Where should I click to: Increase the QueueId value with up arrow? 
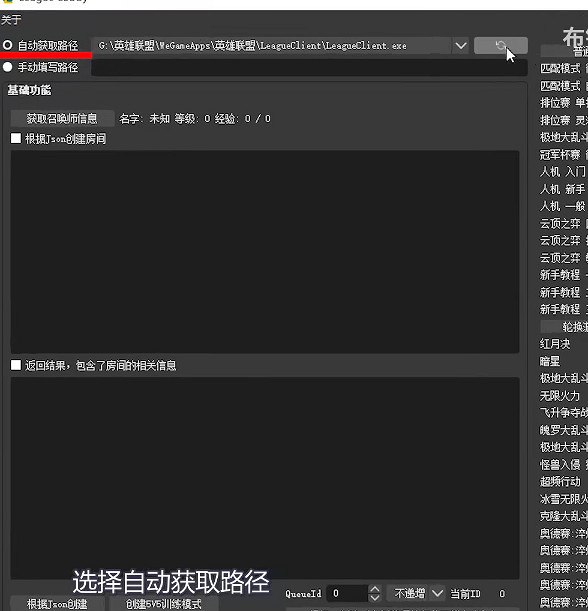point(374,589)
